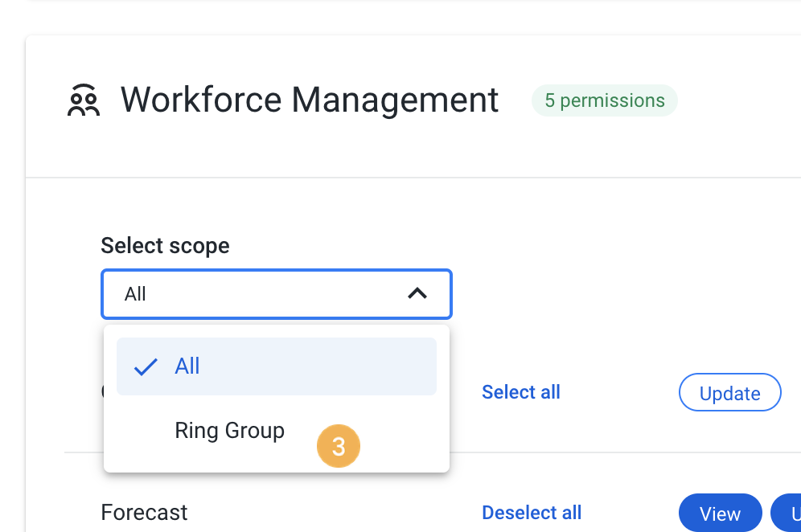Click the Select all link
The height and width of the screenshot is (532, 801).
520,392
